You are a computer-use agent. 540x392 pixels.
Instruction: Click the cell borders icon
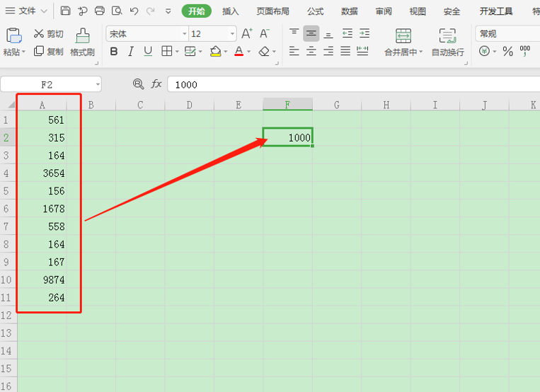point(167,52)
